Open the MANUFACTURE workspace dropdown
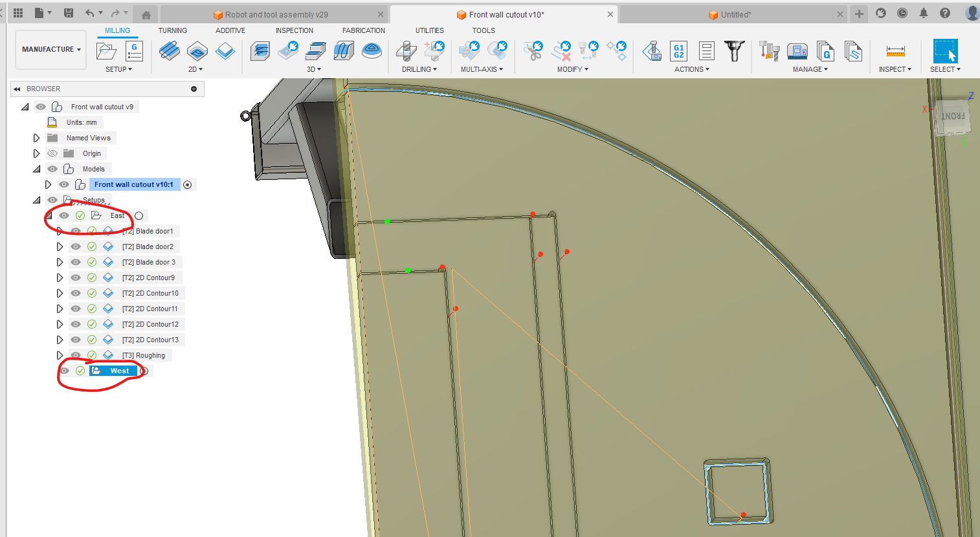Screen dimensions: 980x537 pyautogui.click(x=51, y=49)
